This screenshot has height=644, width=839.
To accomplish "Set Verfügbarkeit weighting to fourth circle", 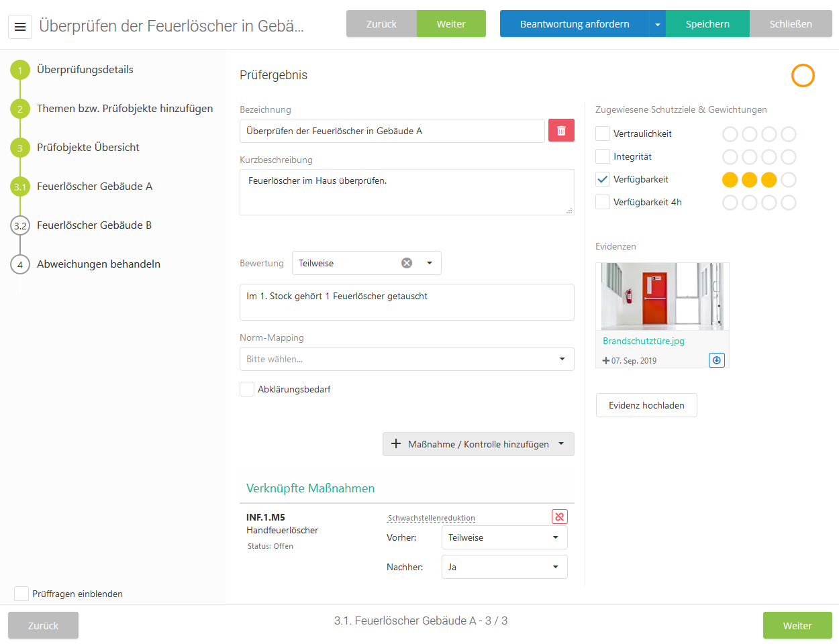I will (x=789, y=180).
